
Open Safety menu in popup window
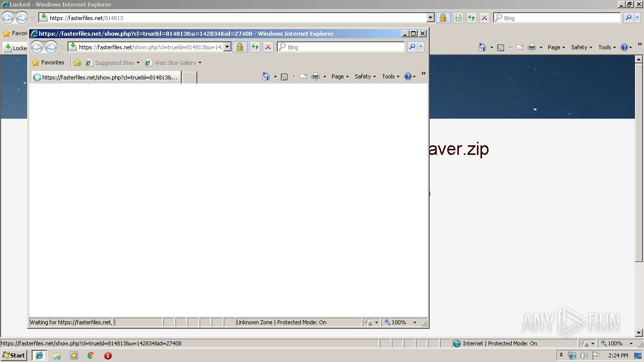365,76
